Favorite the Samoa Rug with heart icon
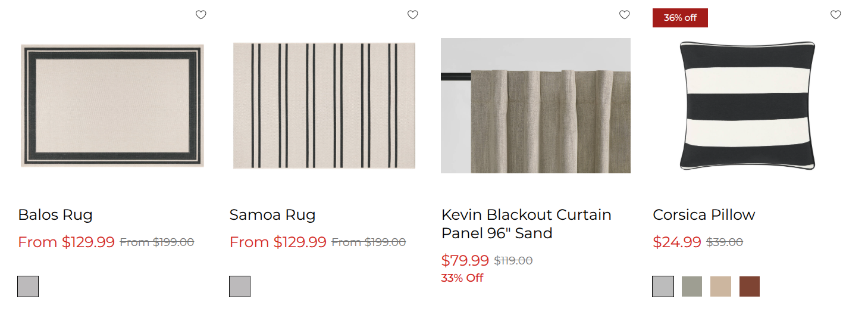Viewport: 868px width, 324px height. pos(413,15)
